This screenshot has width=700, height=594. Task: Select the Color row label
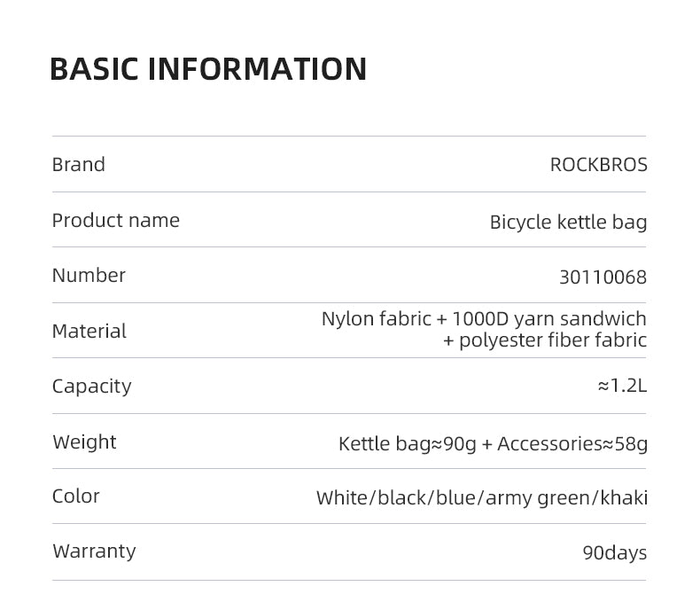75,496
